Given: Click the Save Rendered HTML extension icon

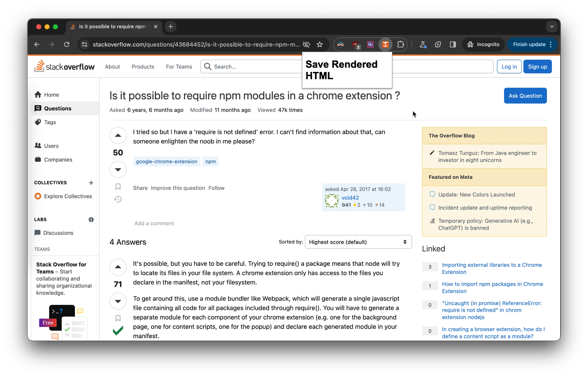Looking at the screenshot, I should 385,44.
